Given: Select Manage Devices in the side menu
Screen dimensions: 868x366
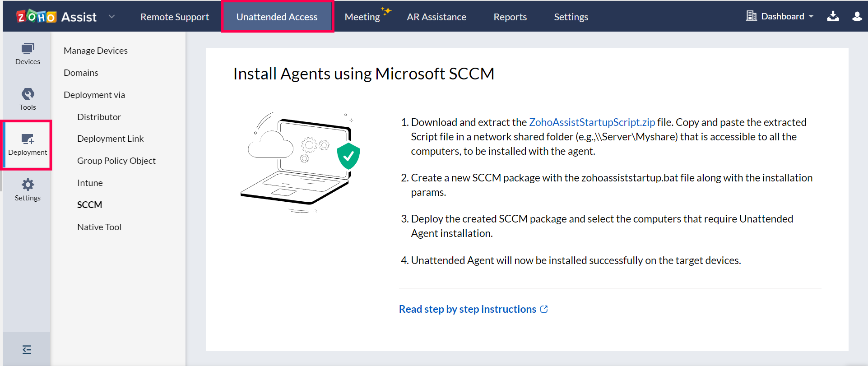Looking at the screenshot, I should pyautogui.click(x=96, y=51).
